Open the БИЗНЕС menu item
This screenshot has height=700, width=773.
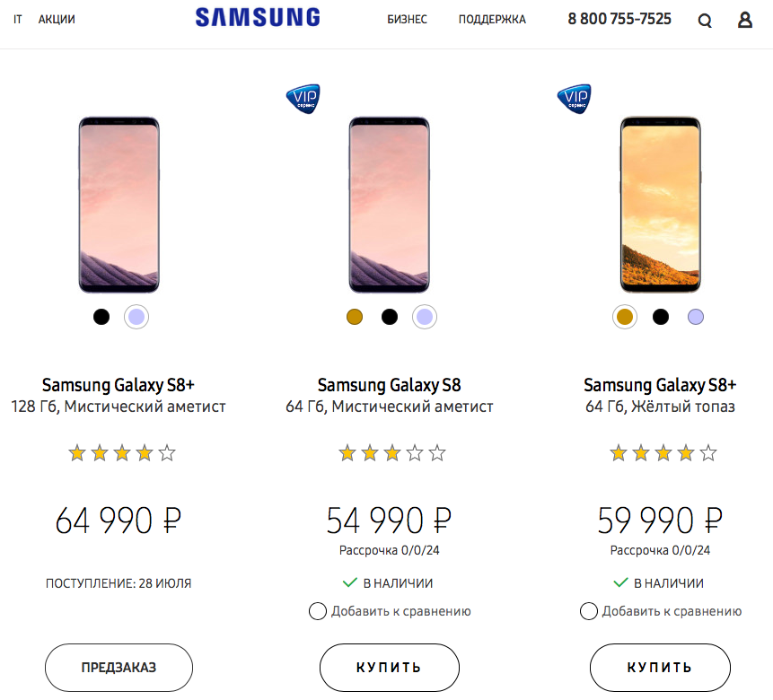pos(407,19)
